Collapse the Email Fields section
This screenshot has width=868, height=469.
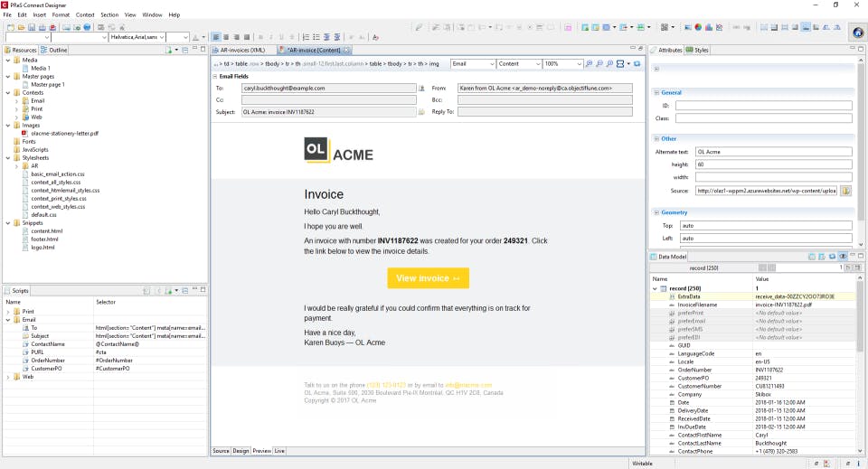[x=215, y=76]
